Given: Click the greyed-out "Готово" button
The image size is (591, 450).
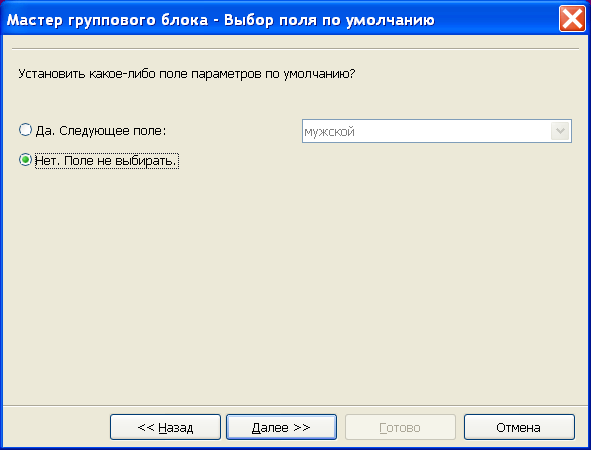Looking at the screenshot, I should 400,427.
